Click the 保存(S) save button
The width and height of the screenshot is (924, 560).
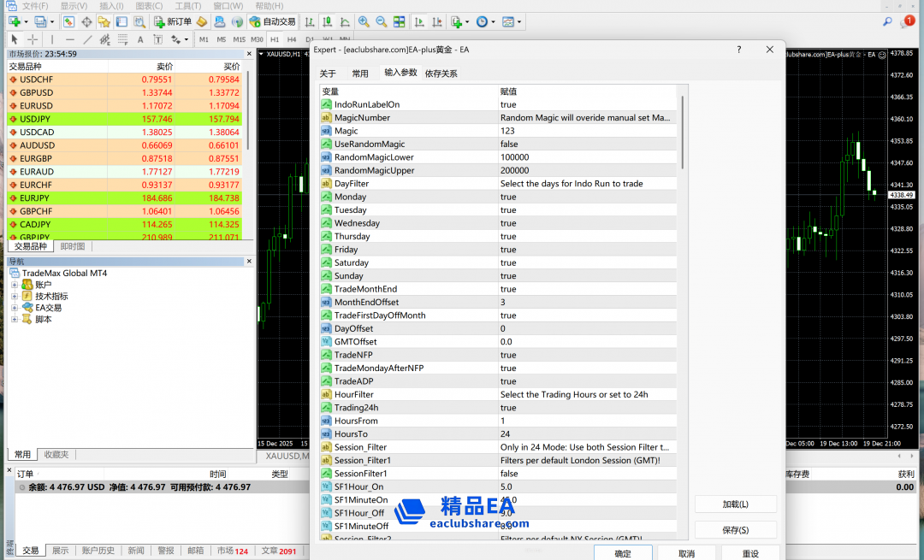point(735,530)
